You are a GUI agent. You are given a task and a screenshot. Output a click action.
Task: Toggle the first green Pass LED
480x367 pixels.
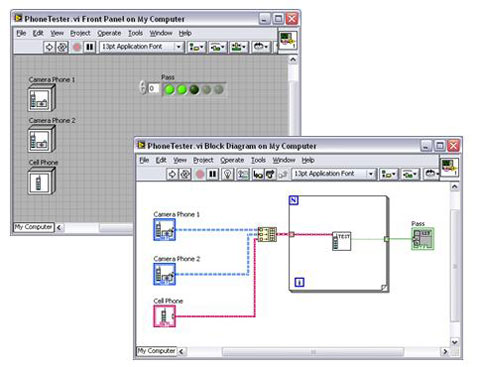pyautogui.click(x=170, y=90)
